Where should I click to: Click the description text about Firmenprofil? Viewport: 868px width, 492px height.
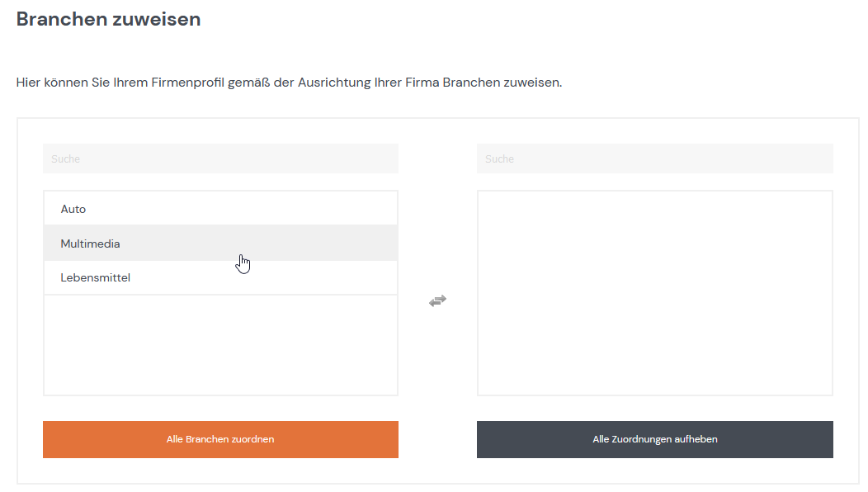point(289,83)
